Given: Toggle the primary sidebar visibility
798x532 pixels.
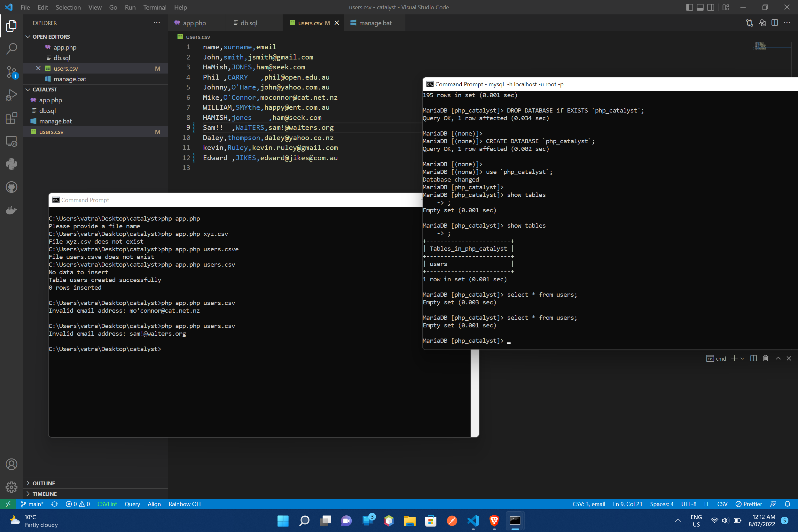Looking at the screenshot, I should coord(689,7).
